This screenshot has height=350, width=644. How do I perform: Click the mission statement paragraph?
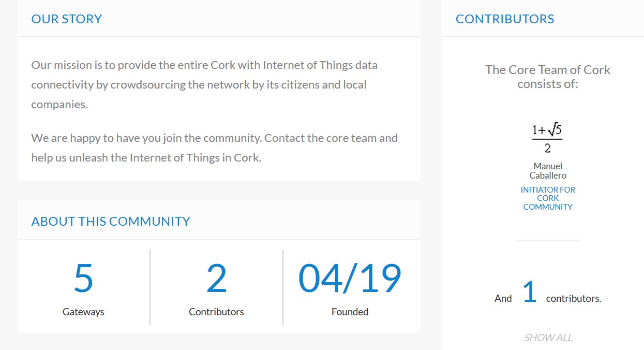pos(204,84)
